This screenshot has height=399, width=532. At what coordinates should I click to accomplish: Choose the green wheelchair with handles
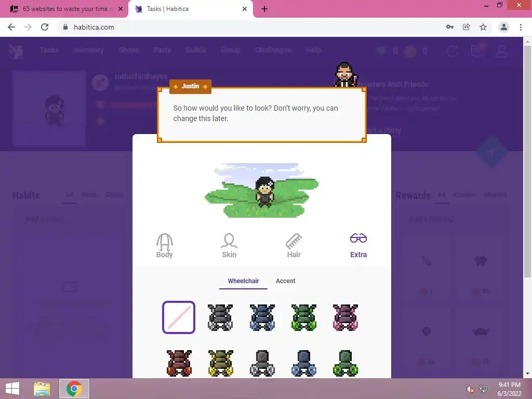303,317
